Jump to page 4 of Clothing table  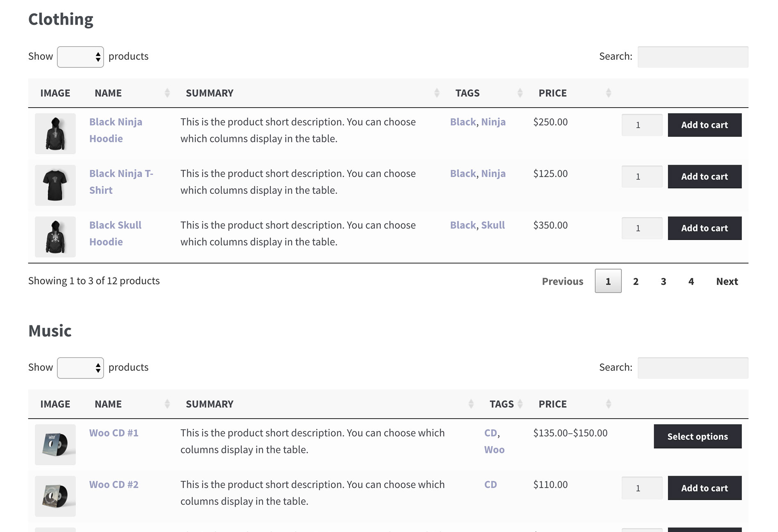coord(691,281)
